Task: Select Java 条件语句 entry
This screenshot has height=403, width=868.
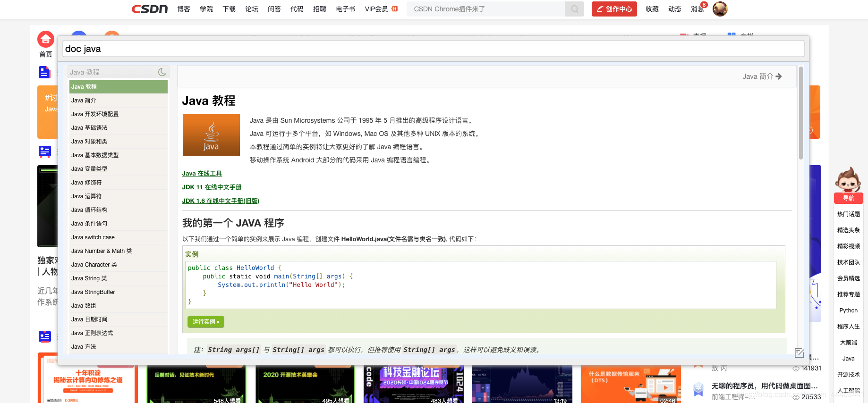Action: [119, 224]
